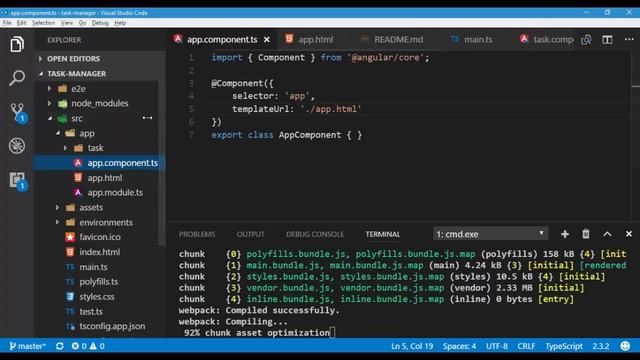Click Ln 5, Col 19 in status bar

pyautogui.click(x=412, y=346)
